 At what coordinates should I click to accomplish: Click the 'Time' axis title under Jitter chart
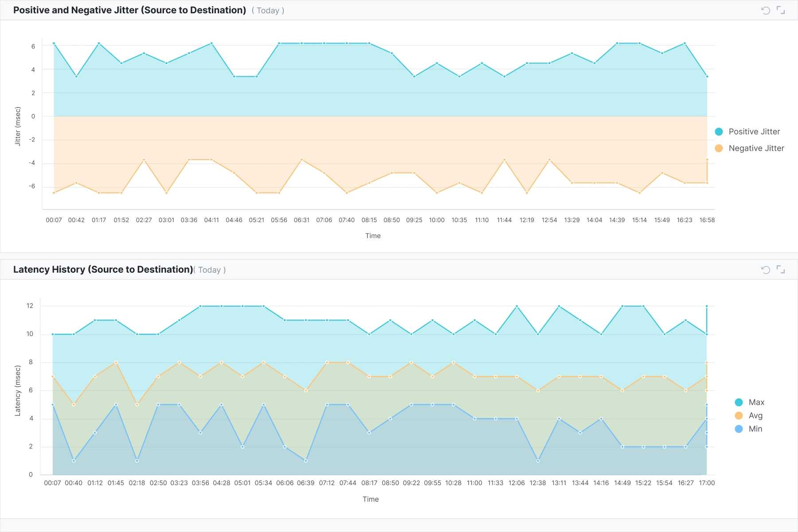tap(373, 236)
